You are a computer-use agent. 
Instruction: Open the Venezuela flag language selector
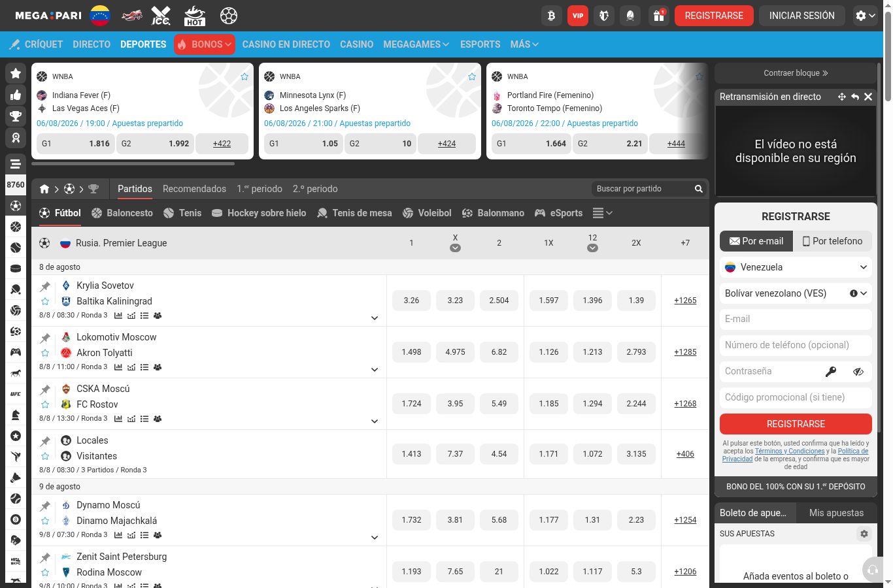point(100,16)
